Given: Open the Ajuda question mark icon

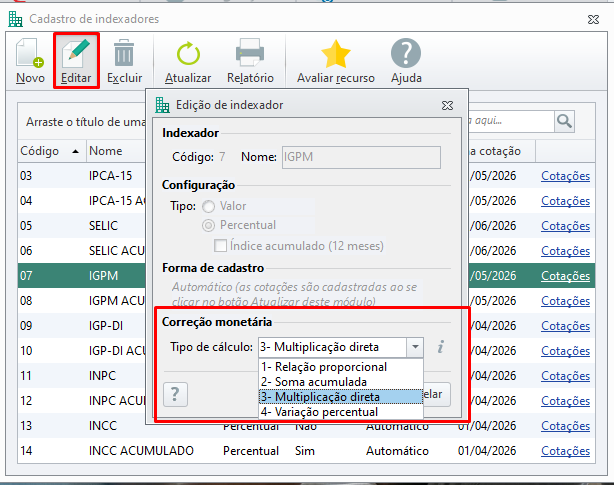Looking at the screenshot, I should click(x=406, y=53).
